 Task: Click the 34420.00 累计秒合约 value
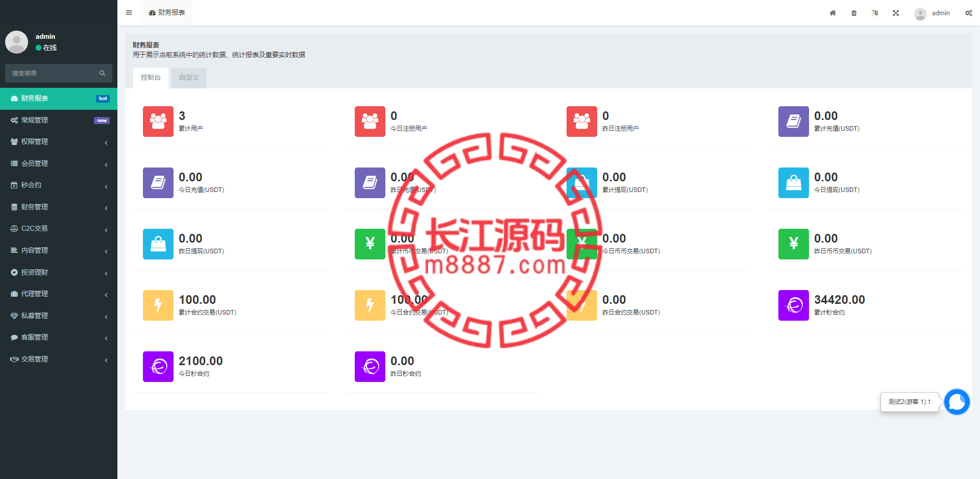pos(840,300)
